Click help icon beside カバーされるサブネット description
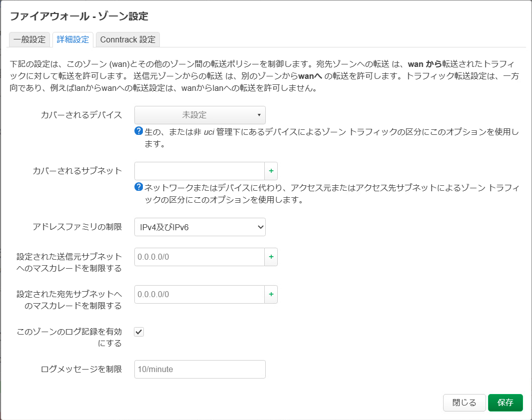Image resolution: width=532 pixels, height=420 pixels. pos(138,187)
